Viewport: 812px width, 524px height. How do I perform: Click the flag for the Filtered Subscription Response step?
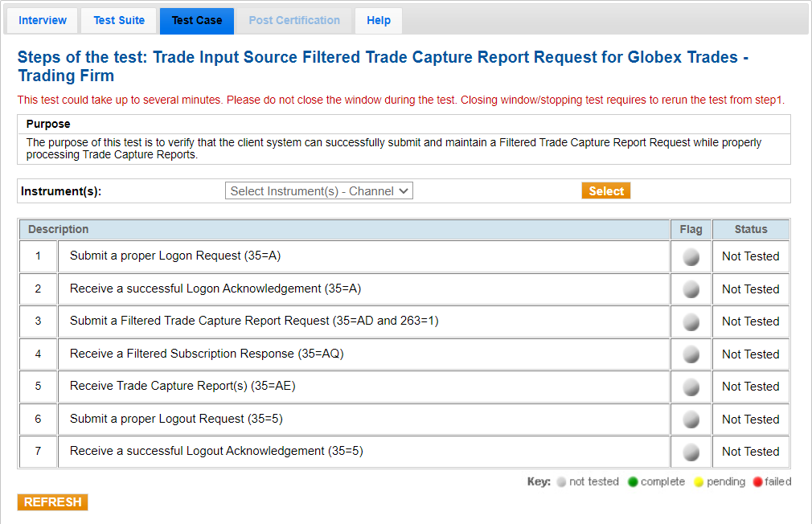691,354
